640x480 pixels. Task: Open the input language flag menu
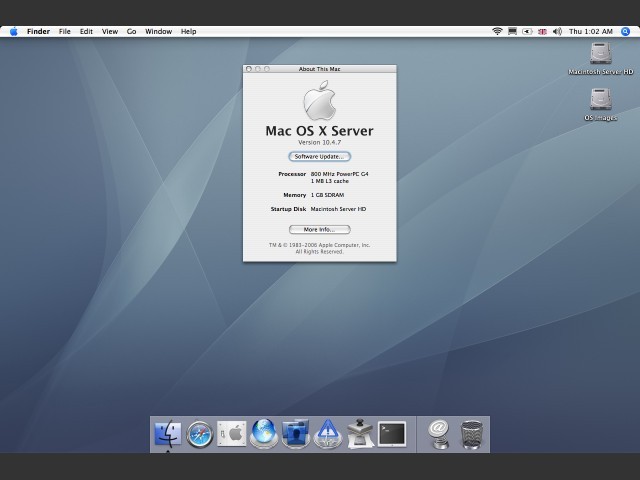[542, 31]
